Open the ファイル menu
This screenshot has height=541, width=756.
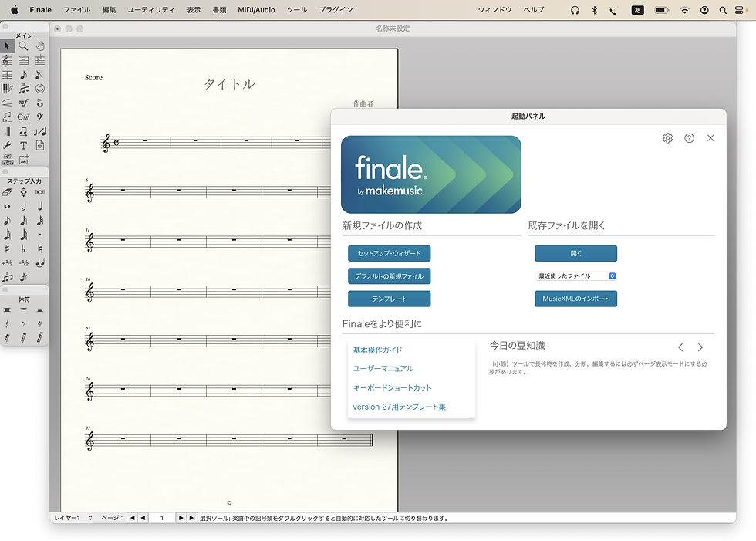(76, 9)
